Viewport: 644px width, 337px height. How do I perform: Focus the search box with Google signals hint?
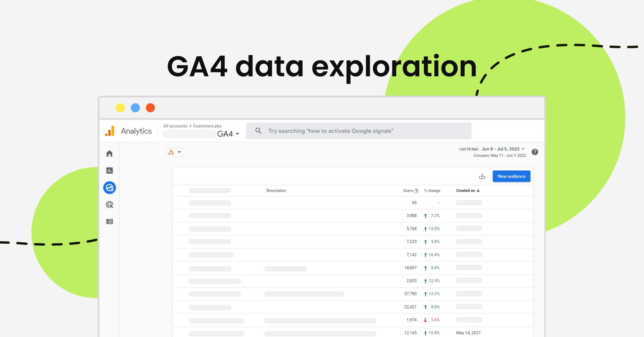click(359, 131)
